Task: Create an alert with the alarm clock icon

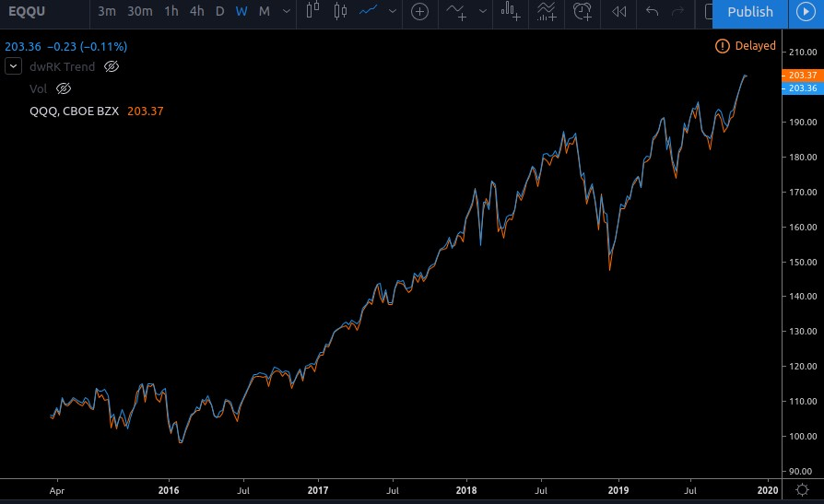Action: point(583,12)
